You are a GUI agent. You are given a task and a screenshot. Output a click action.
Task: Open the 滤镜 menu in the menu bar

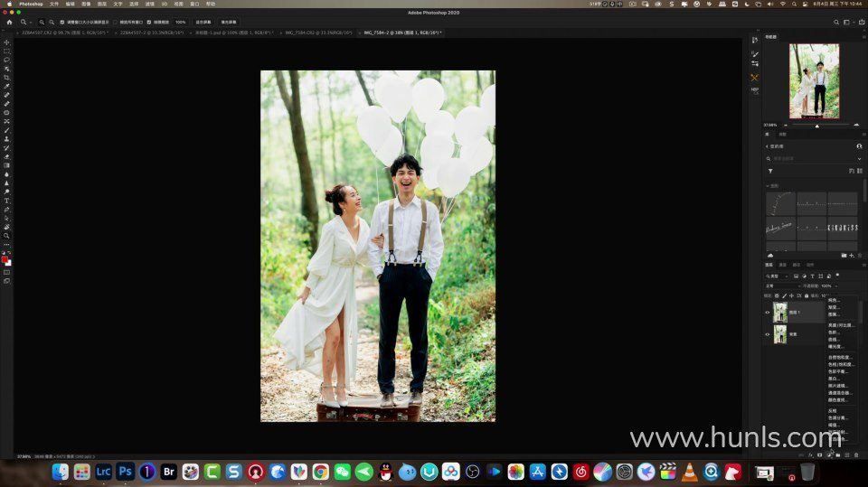[x=149, y=4]
